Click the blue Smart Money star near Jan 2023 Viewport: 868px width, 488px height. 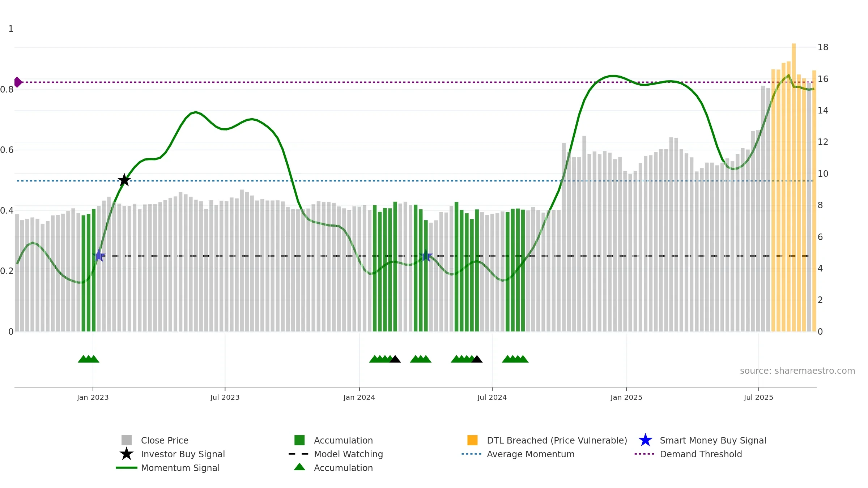click(x=98, y=255)
